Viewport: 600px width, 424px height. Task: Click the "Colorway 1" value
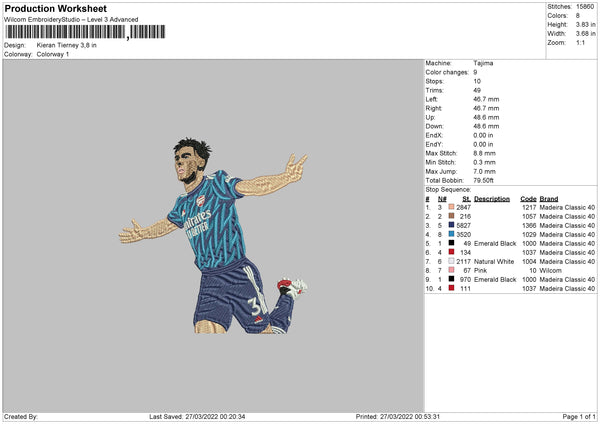[x=53, y=54]
